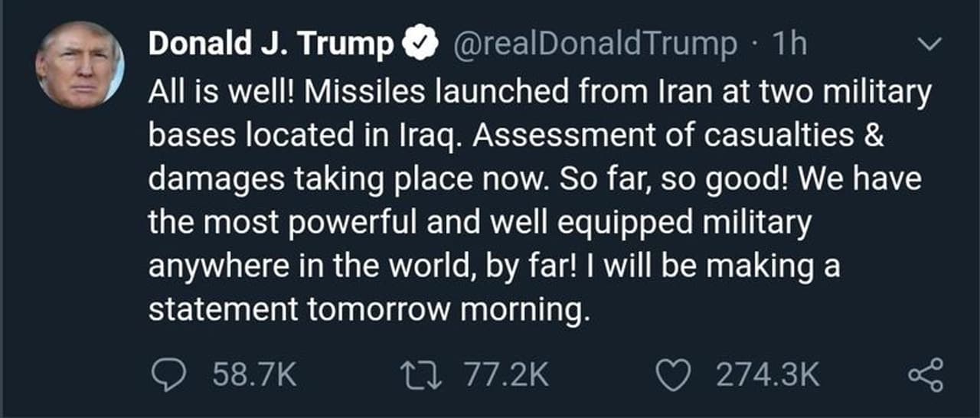
Task: Open the Donald J. Trump display name
Action: pyautogui.click(x=270, y=45)
